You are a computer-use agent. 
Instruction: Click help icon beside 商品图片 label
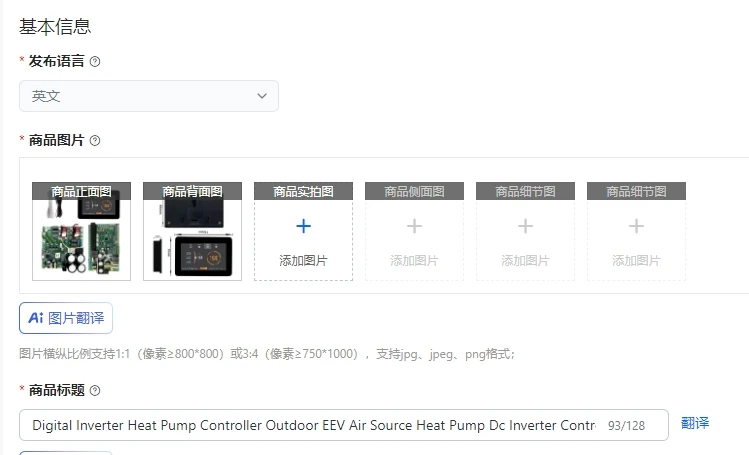click(x=95, y=140)
